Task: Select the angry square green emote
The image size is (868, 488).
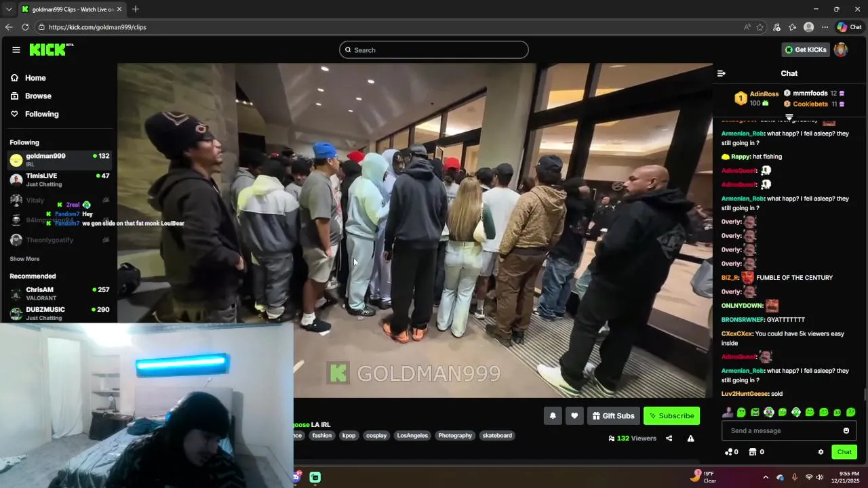Action: (755, 412)
